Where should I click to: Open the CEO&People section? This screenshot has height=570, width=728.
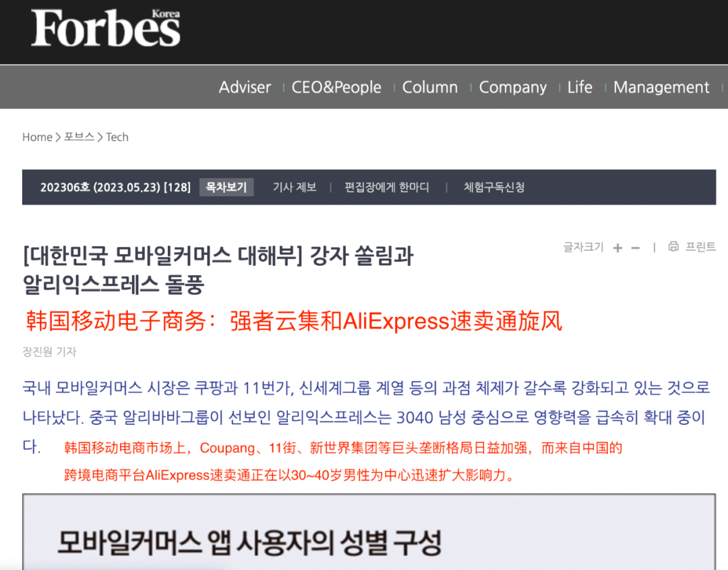click(336, 88)
